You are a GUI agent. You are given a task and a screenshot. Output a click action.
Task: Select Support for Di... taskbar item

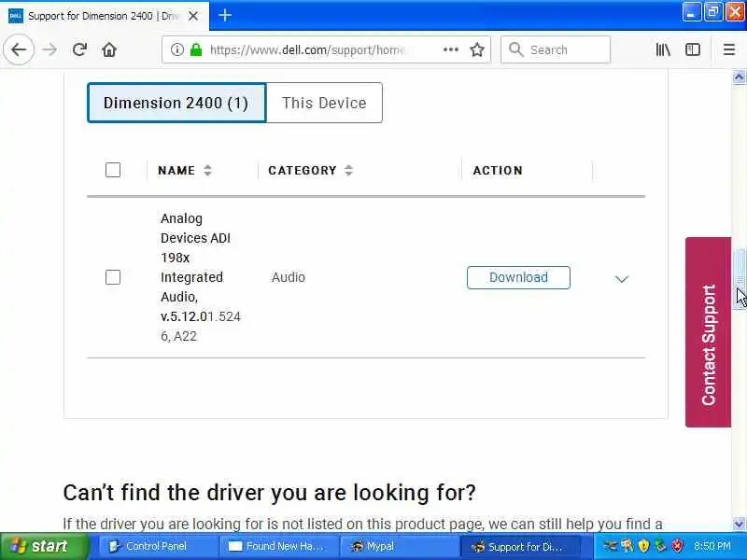pyautogui.click(x=520, y=547)
